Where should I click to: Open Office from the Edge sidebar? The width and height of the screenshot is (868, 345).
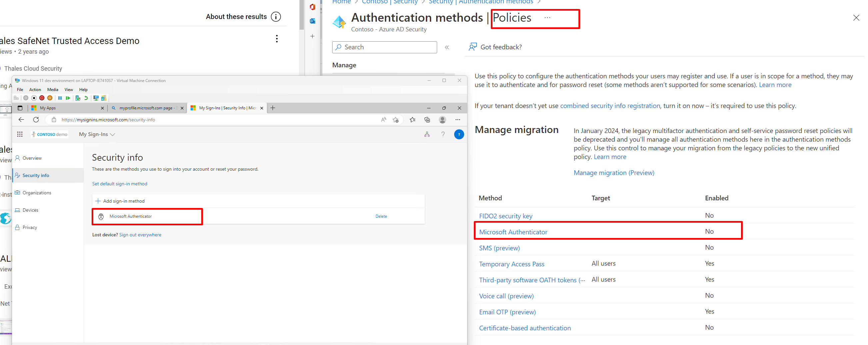pyautogui.click(x=312, y=6)
